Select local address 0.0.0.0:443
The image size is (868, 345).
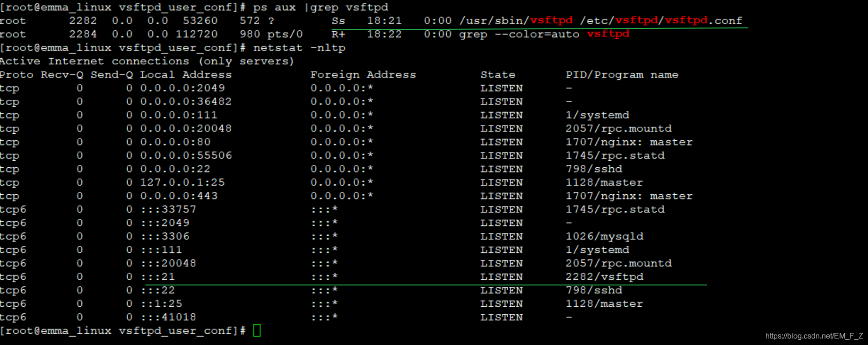(179, 196)
